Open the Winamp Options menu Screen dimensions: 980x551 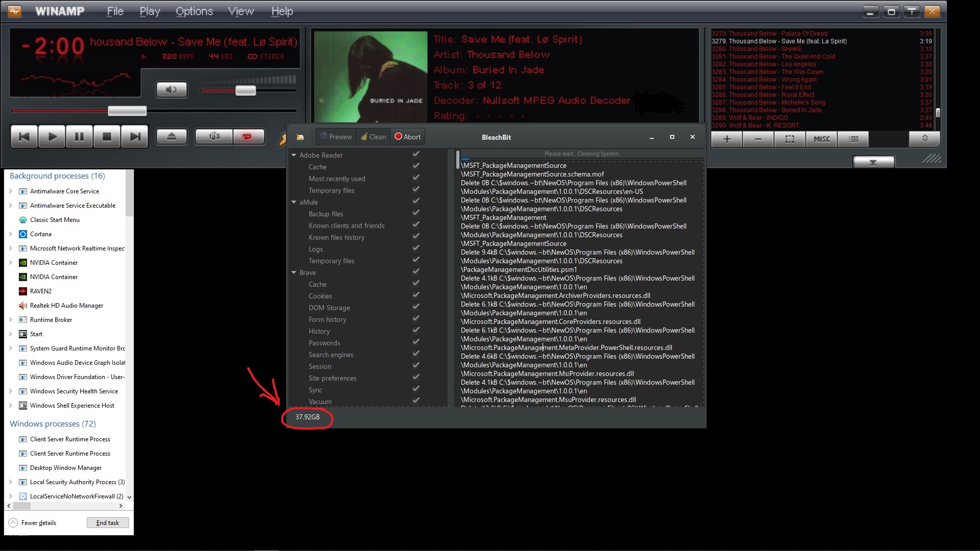tap(194, 11)
